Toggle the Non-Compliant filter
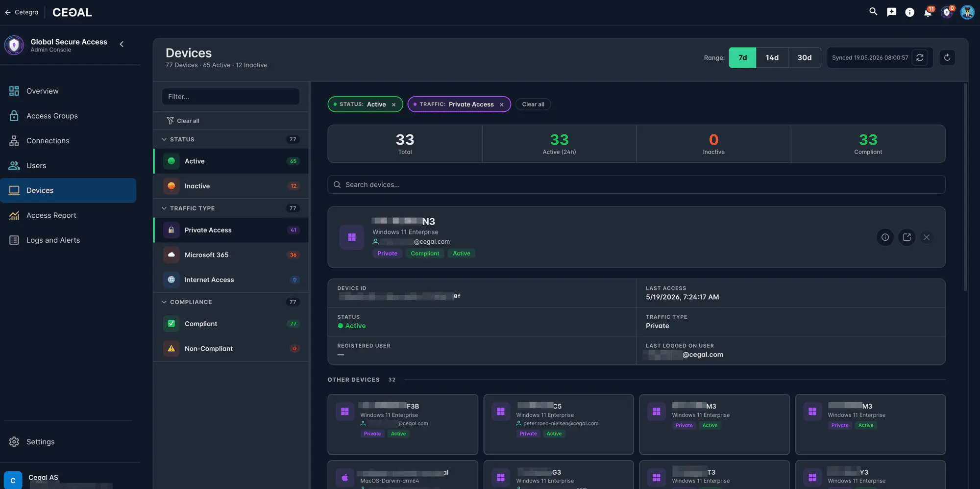The image size is (980, 489). [231, 349]
